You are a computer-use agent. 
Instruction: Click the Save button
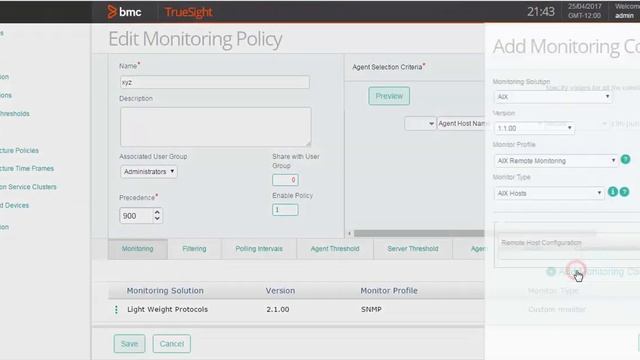pyautogui.click(x=129, y=344)
